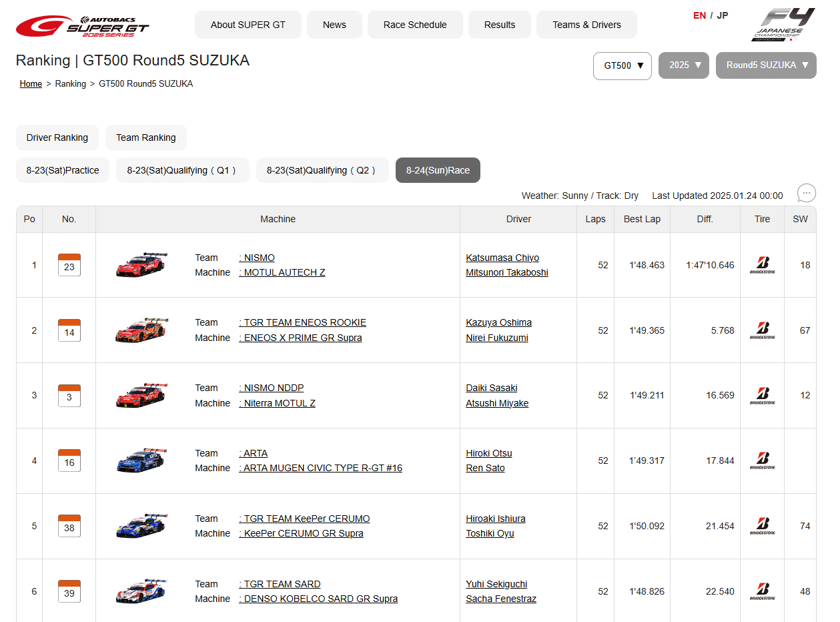Screen dimensions: 840x622
Task: Open driver Sacha Fenestraz's page
Action: pyautogui.click(x=501, y=599)
